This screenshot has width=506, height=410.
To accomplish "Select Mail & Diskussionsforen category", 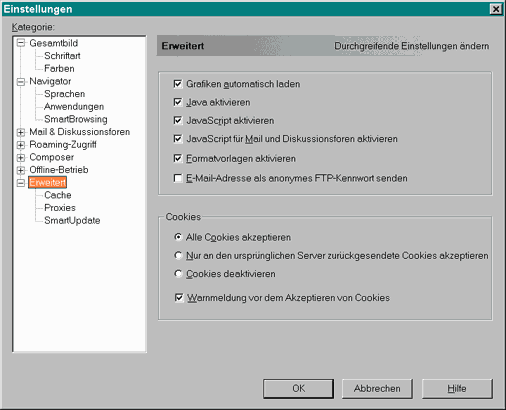I will [80, 132].
